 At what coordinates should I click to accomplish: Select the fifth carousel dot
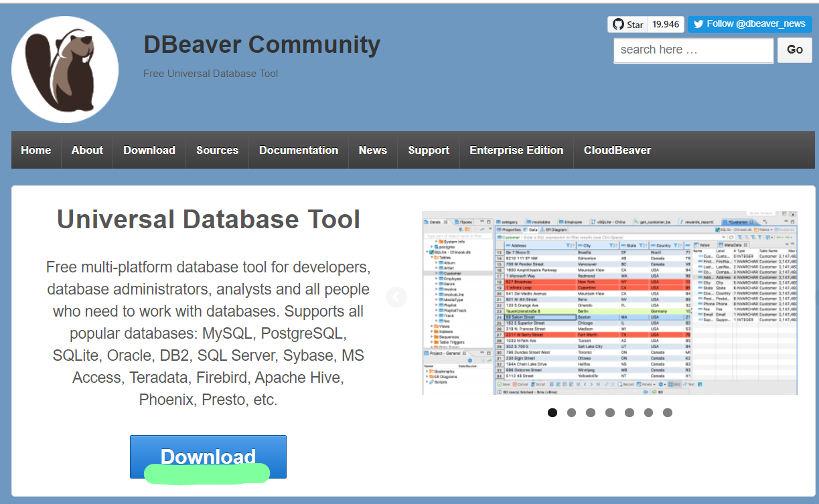click(629, 412)
